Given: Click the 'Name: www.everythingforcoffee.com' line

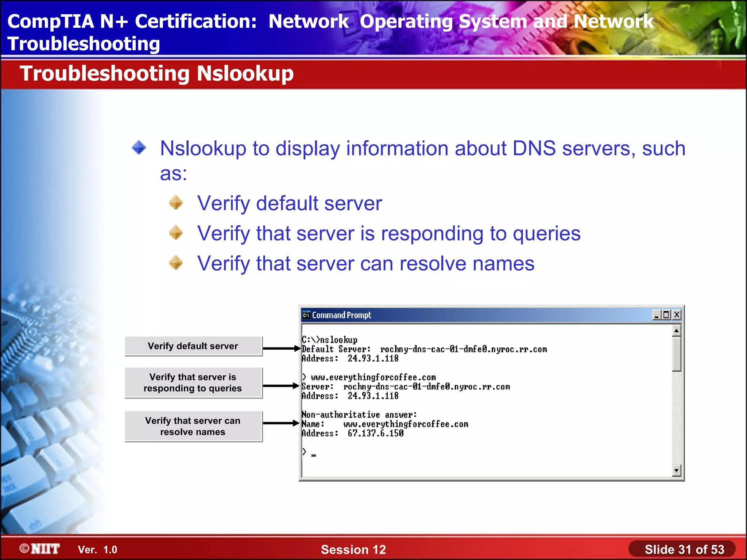Looking at the screenshot, I should pyautogui.click(x=385, y=424).
